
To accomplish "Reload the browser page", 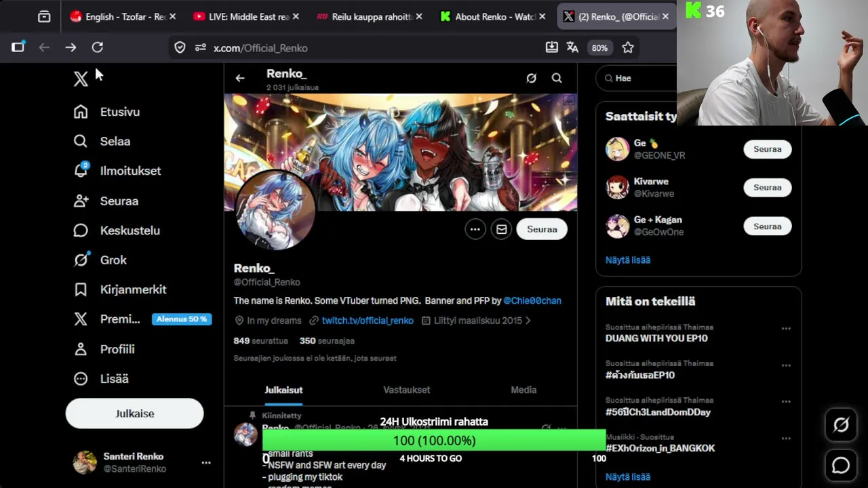I will 98,47.
